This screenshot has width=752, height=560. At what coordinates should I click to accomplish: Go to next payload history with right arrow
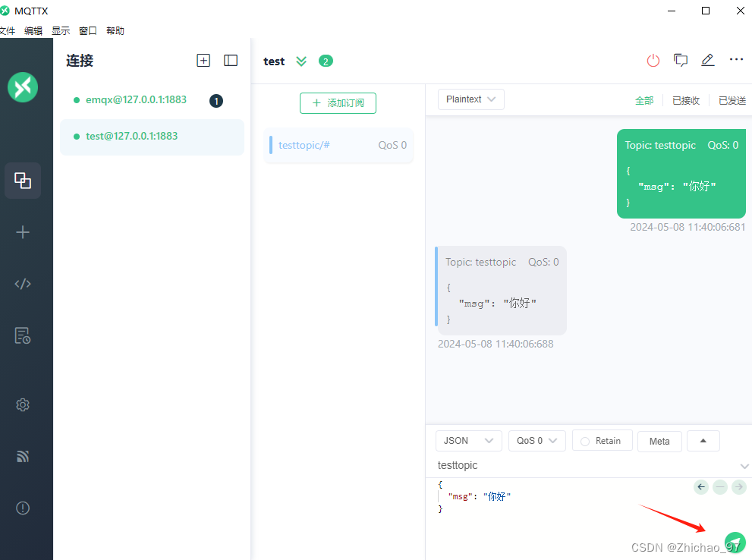[x=739, y=487]
